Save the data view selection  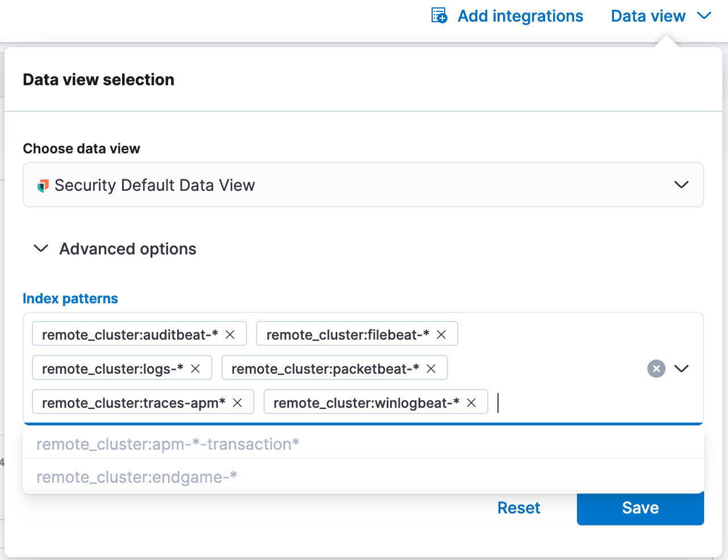[640, 508]
